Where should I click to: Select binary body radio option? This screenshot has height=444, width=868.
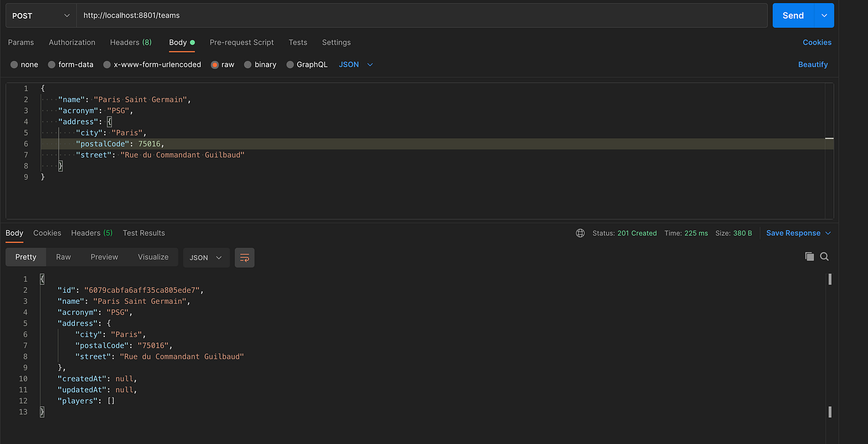pyautogui.click(x=260, y=64)
